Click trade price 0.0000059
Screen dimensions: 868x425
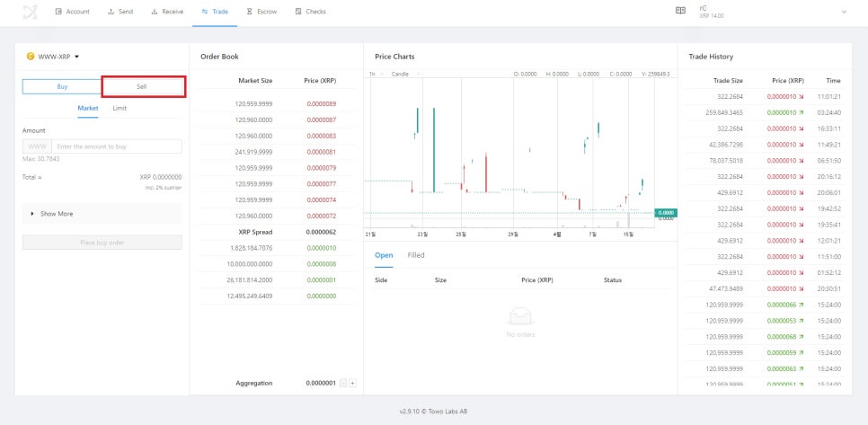[782, 352]
